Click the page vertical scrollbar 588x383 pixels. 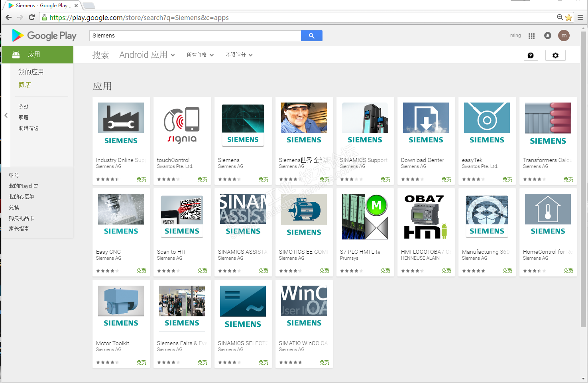(x=584, y=180)
